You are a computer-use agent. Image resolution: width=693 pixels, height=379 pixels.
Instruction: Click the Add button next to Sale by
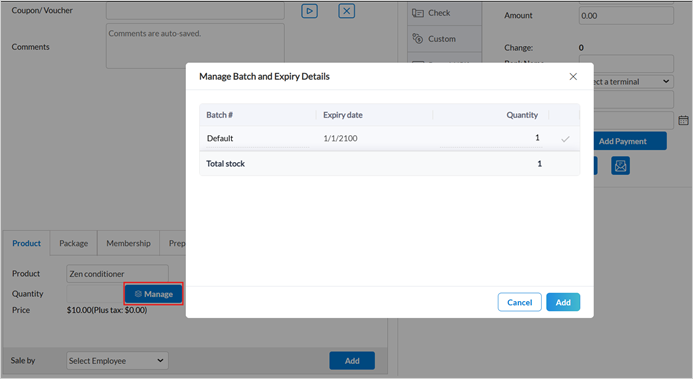click(x=352, y=361)
